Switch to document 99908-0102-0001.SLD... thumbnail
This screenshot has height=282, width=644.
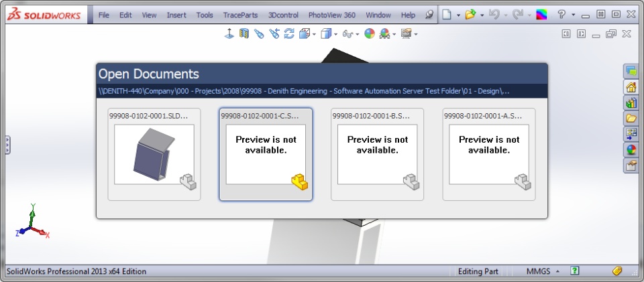pyautogui.click(x=154, y=155)
